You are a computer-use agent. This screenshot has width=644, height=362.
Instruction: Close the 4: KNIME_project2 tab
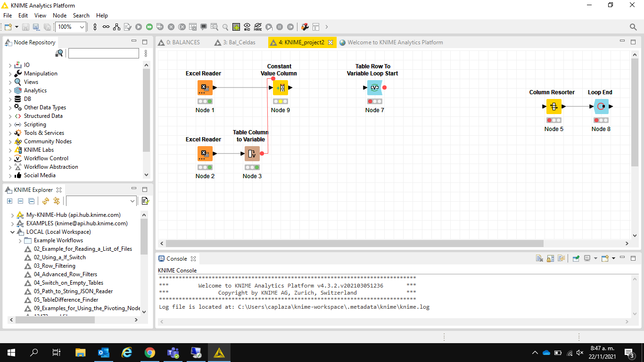pyautogui.click(x=330, y=42)
